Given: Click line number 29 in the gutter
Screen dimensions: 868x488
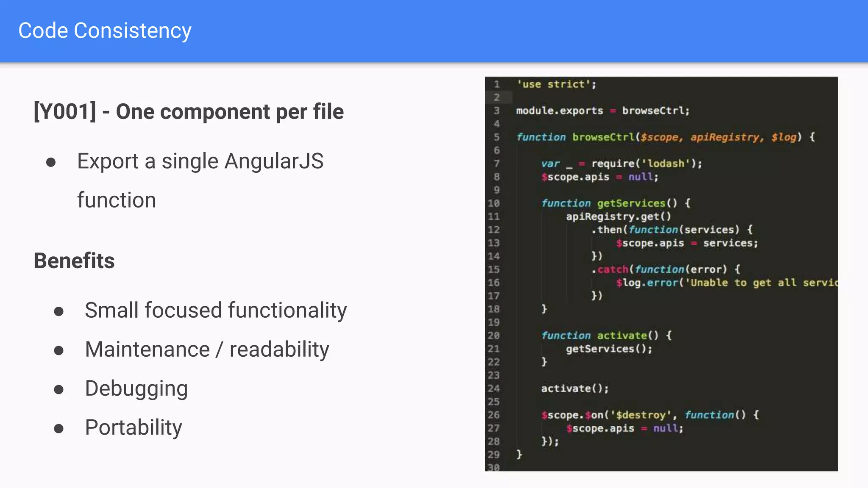Looking at the screenshot, I should (494, 455).
